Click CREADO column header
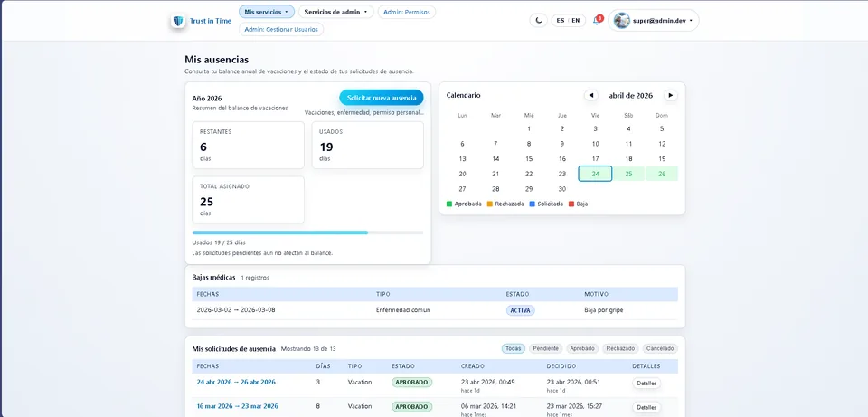Image resolution: width=868 pixels, height=417 pixels. pos(472,366)
